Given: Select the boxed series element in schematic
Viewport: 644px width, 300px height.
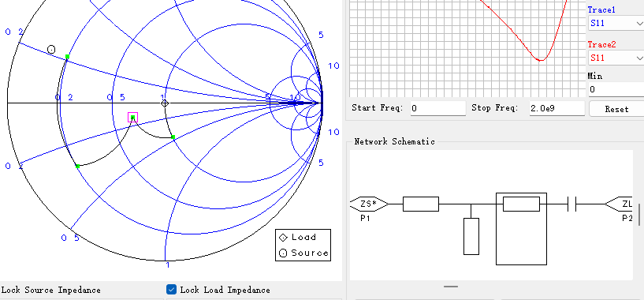Looking at the screenshot, I should [x=521, y=228].
